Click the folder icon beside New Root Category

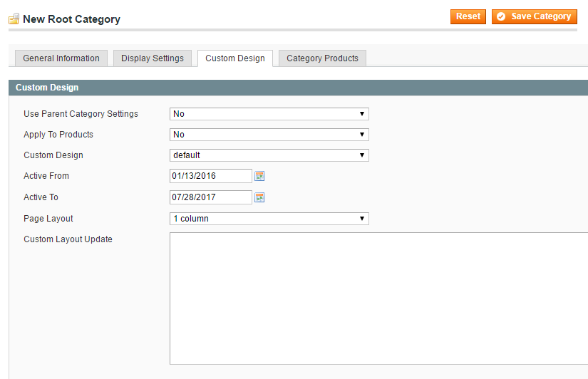(14, 19)
